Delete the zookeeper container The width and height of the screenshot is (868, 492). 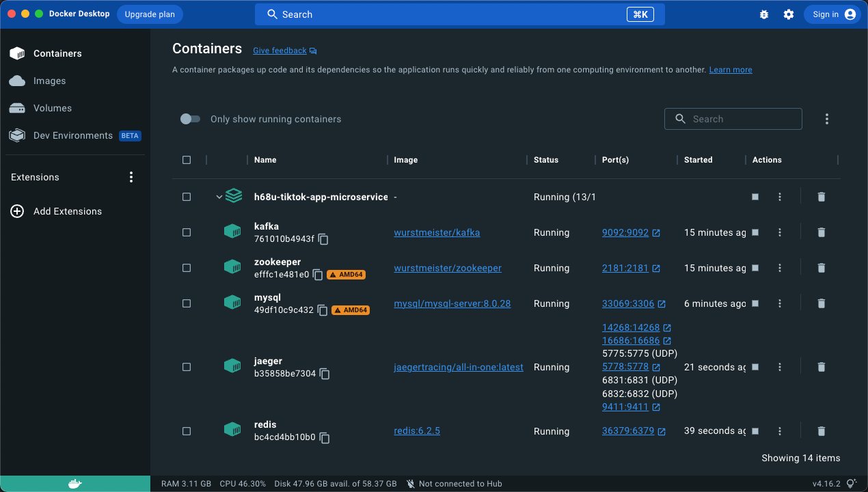822,268
